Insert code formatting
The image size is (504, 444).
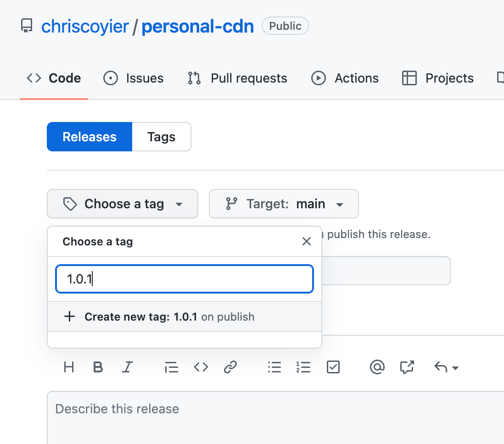201,367
